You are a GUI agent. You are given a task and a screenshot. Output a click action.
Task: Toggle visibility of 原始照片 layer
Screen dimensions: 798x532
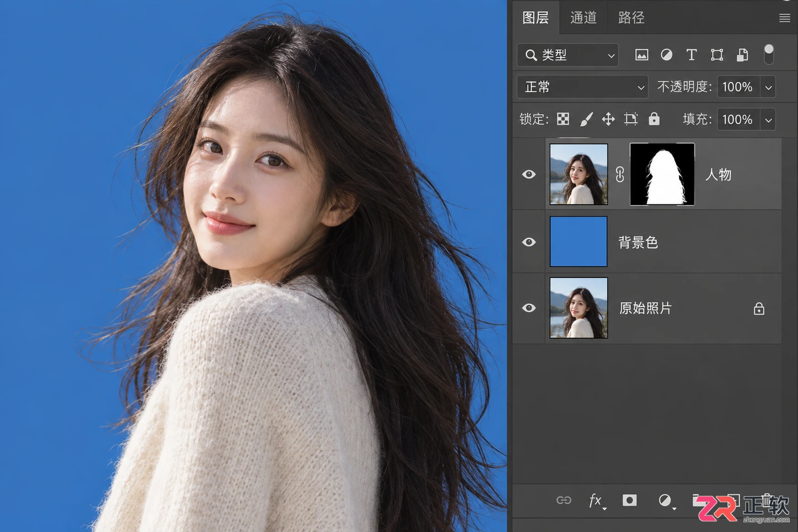click(x=529, y=308)
